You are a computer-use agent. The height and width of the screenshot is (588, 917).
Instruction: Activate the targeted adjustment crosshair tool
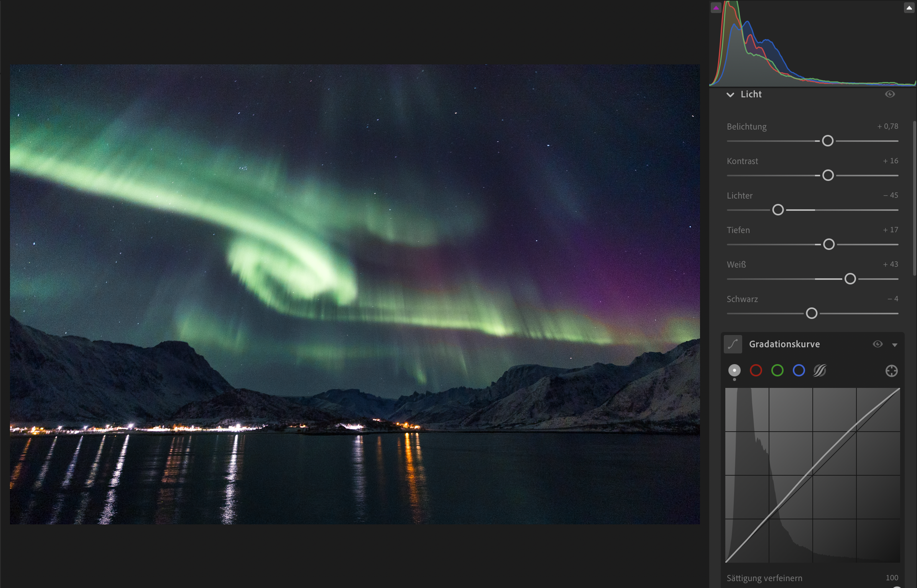coord(891,371)
